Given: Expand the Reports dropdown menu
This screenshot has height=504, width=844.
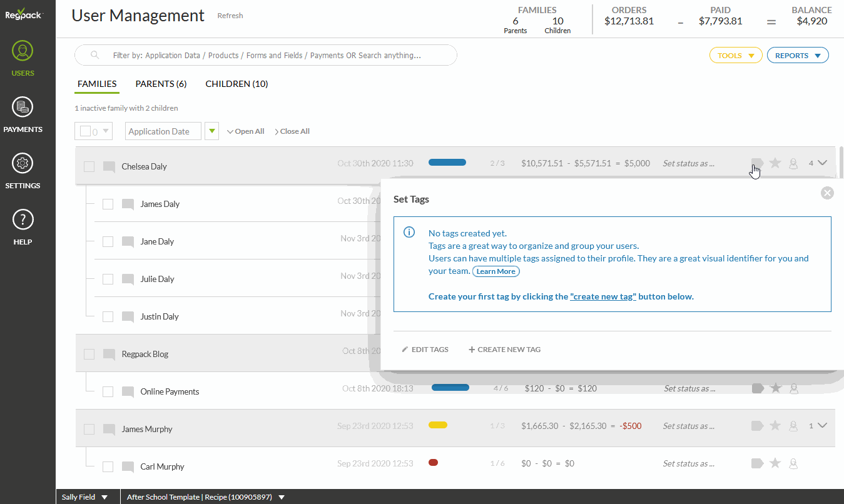Looking at the screenshot, I should (798, 56).
